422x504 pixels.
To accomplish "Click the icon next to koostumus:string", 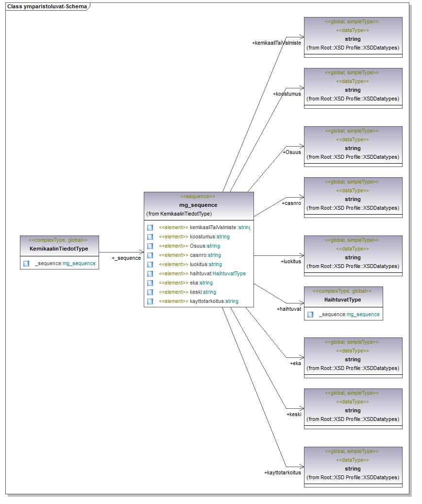I will point(150,236).
